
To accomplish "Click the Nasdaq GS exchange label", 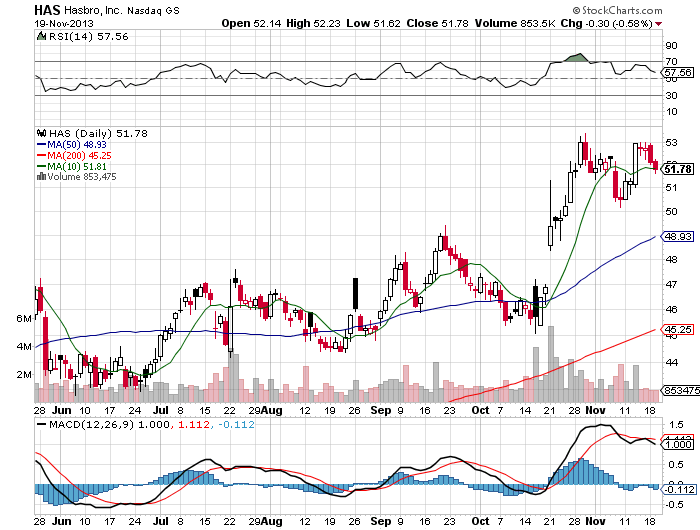I will (x=154, y=10).
